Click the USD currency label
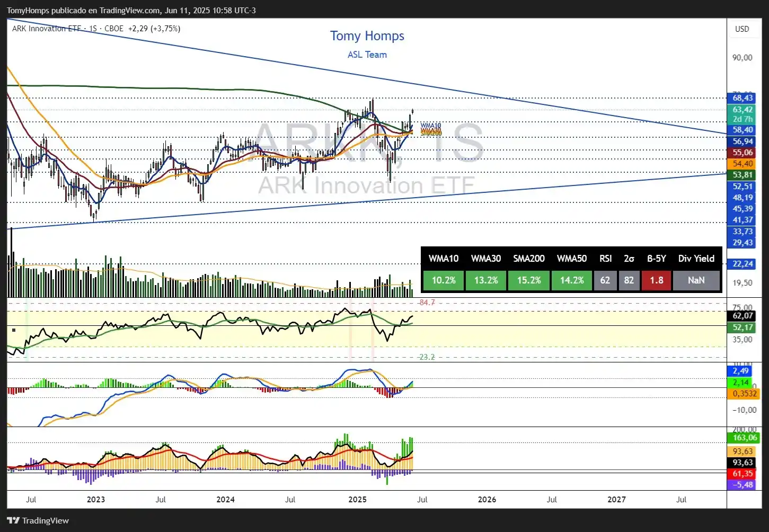Image resolution: width=769 pixels, height=532 pixels. tap(742, 29)
